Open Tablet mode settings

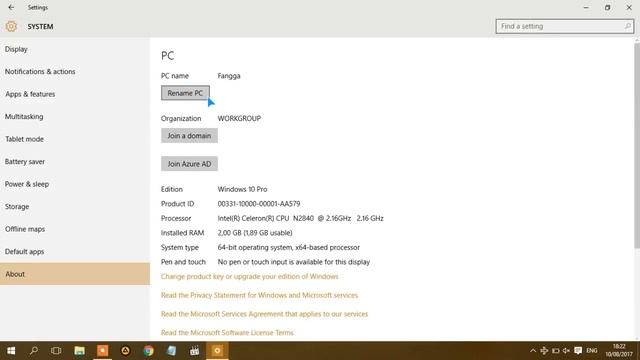coord(75,139)
